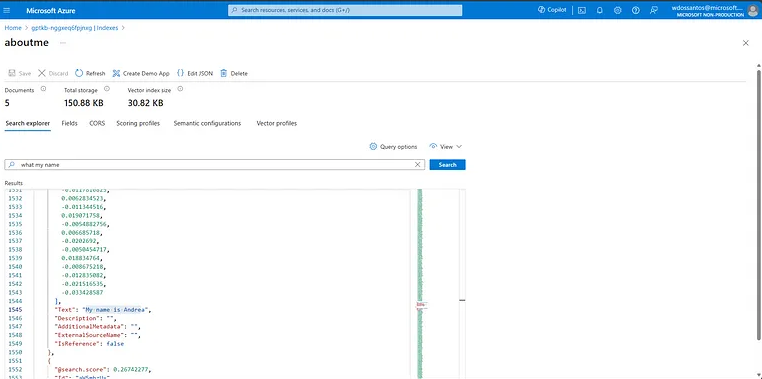Open Query options

coord(393,147)
